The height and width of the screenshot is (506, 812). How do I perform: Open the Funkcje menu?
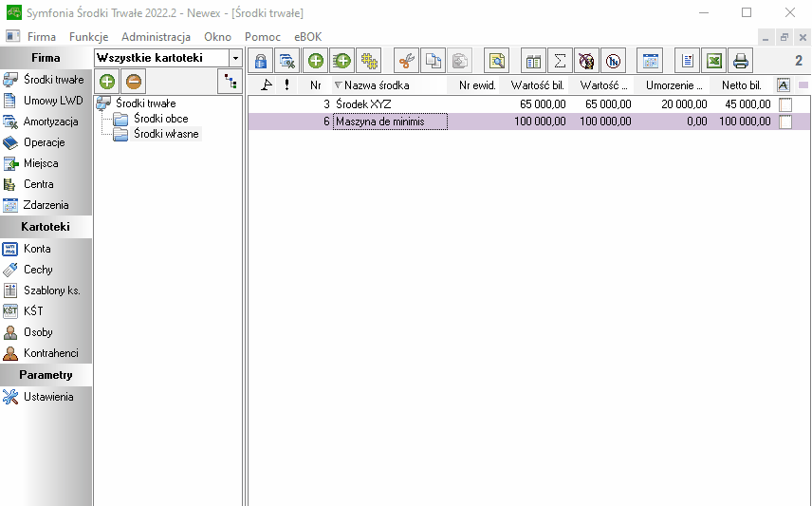[88, 37]
